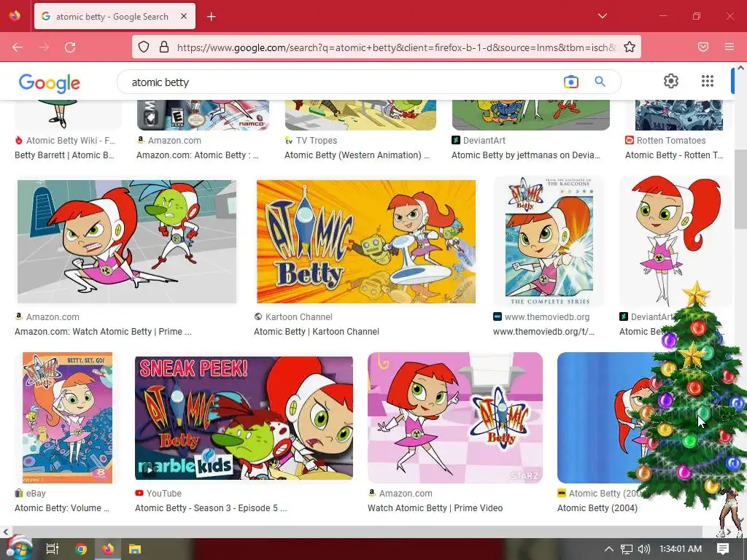Open Task View on taskbar
Screen dimensions: 747x560
point(53,549)
